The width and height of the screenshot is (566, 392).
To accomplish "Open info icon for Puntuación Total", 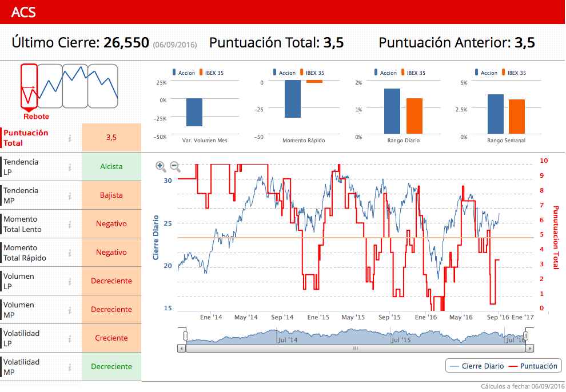I will 70,138.
